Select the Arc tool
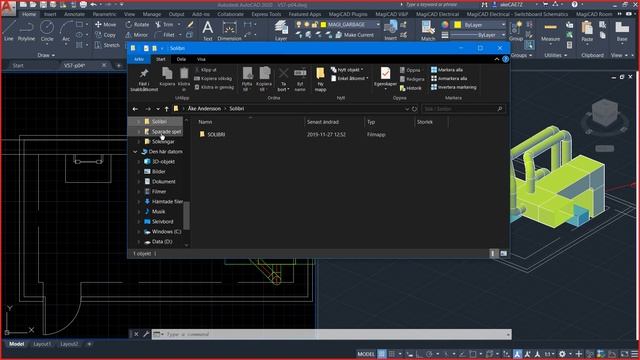Screen dimensions: 640x360 [66, 30]
